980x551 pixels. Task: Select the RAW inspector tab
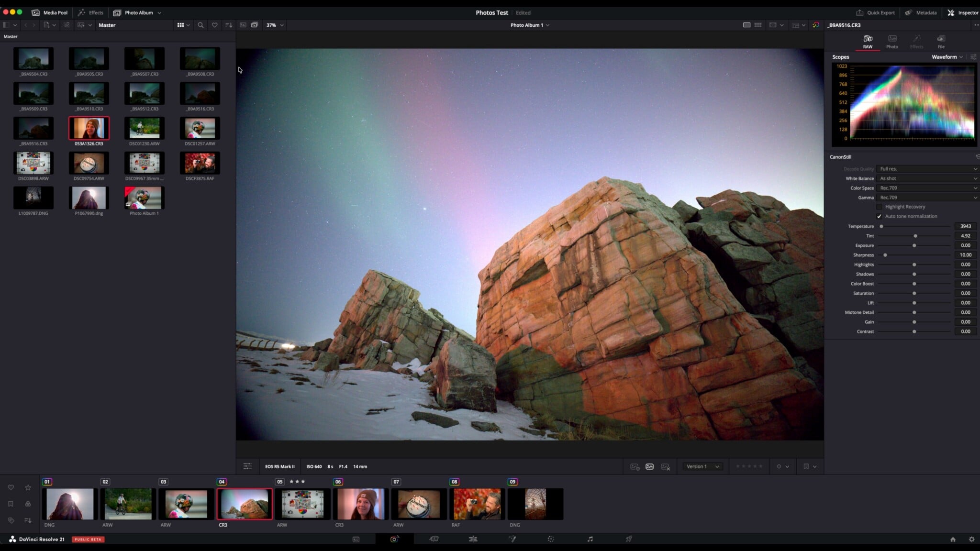pyautogui.click(x=868, y=42)
